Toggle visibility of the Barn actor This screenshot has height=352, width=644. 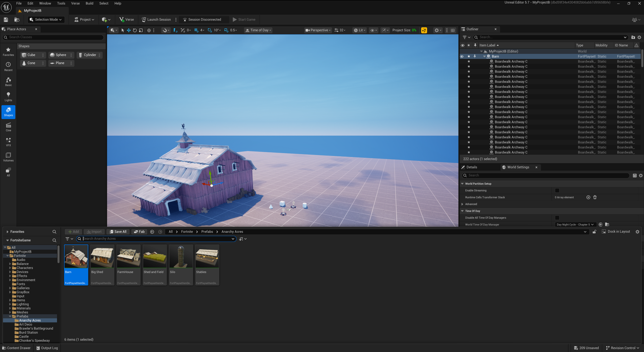click(462, 56)
